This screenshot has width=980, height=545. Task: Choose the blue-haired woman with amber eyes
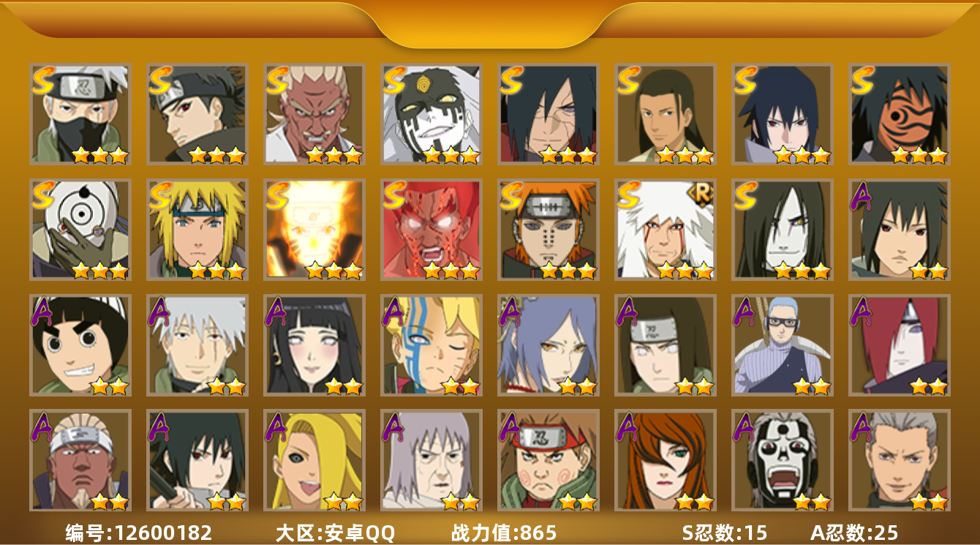click(549, 345)
